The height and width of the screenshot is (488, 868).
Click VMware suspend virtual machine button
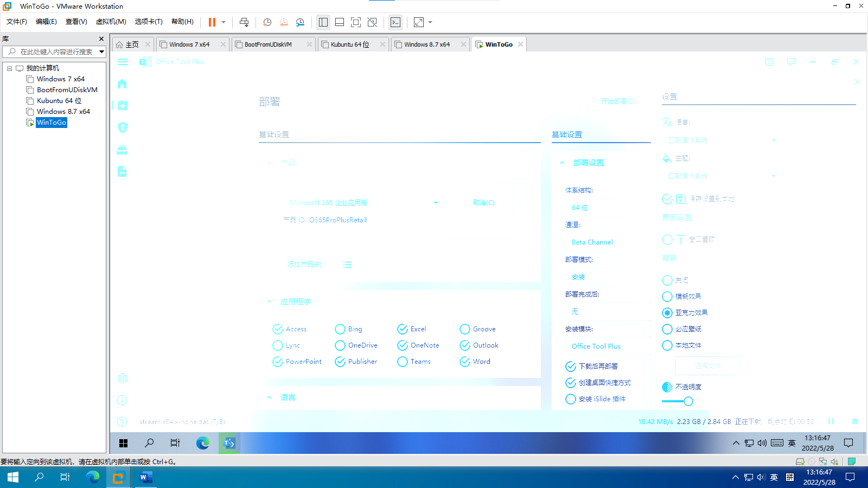point(212,22)
